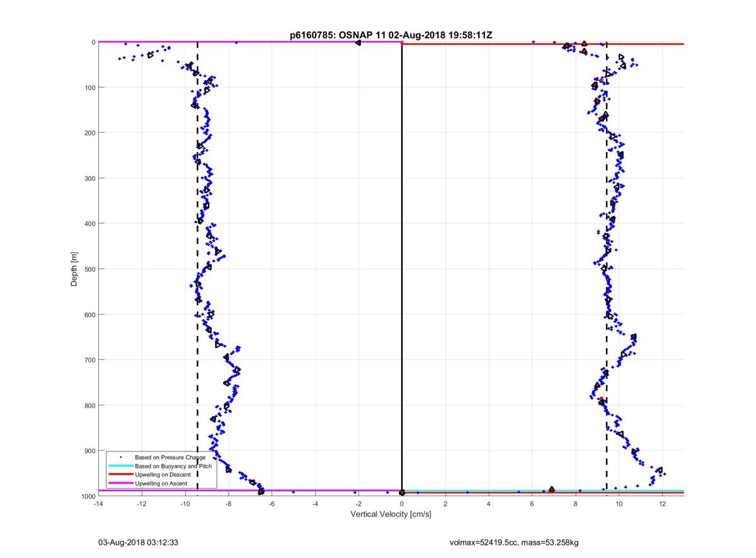Click legend entry 'Based on Buoyancy and Pitch'

(173, 466)
